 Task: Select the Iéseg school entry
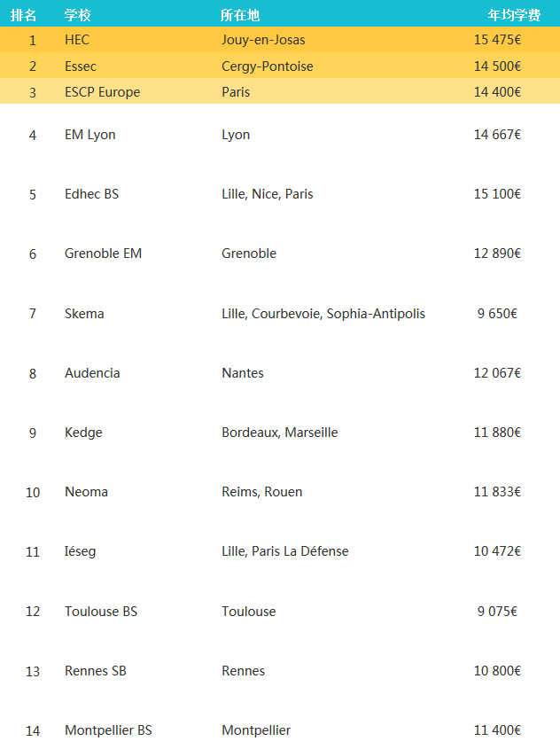(81, 551)
